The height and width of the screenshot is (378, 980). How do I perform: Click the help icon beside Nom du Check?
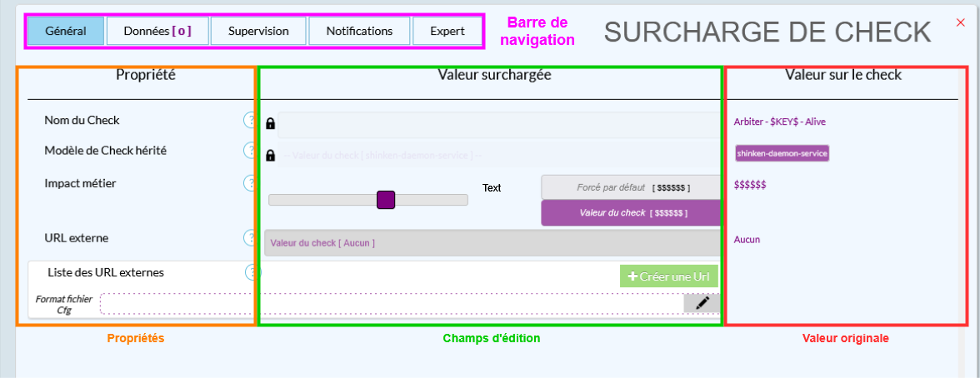coord(249,121)
